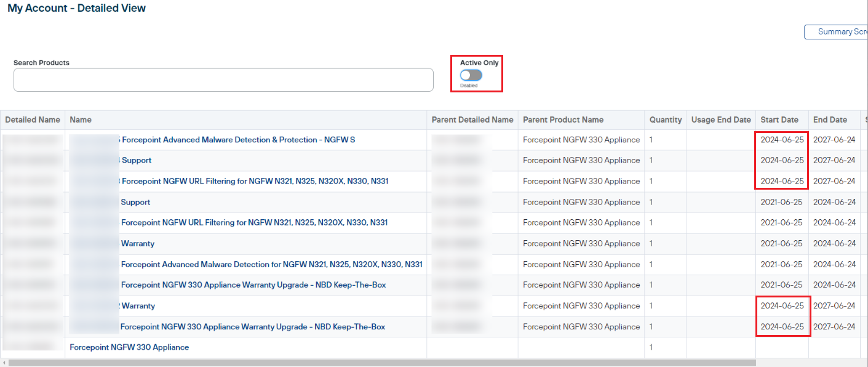This screenshot has width=868, height=367.
Task: Open Advanced Malware Detection & Protection - NGFW S link
Action: (238, 140)
